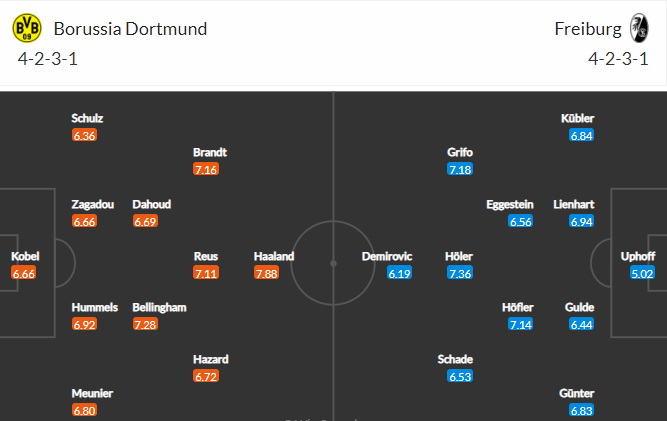
Task: Click player name Grifo
Action: (460, 152)
